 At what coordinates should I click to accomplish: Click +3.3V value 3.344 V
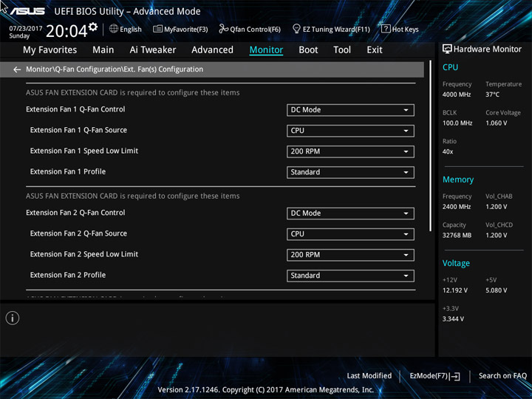453,319
